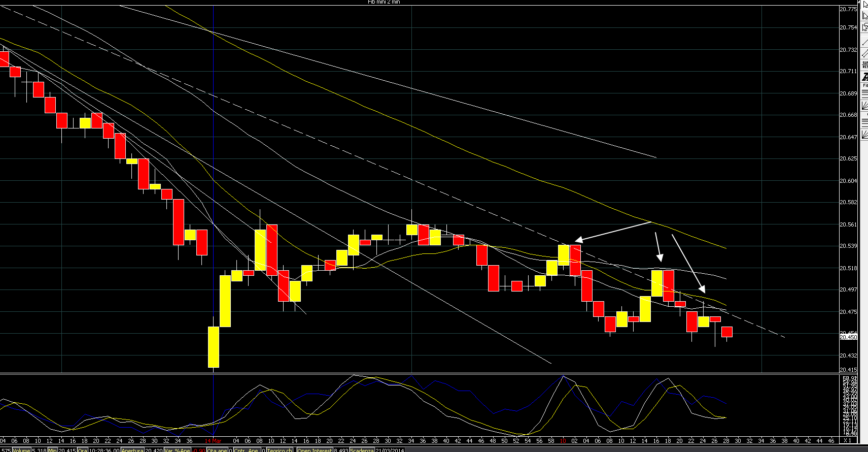Click the 20.497 price axis label
868x452 pixels.
pos(848,289)
